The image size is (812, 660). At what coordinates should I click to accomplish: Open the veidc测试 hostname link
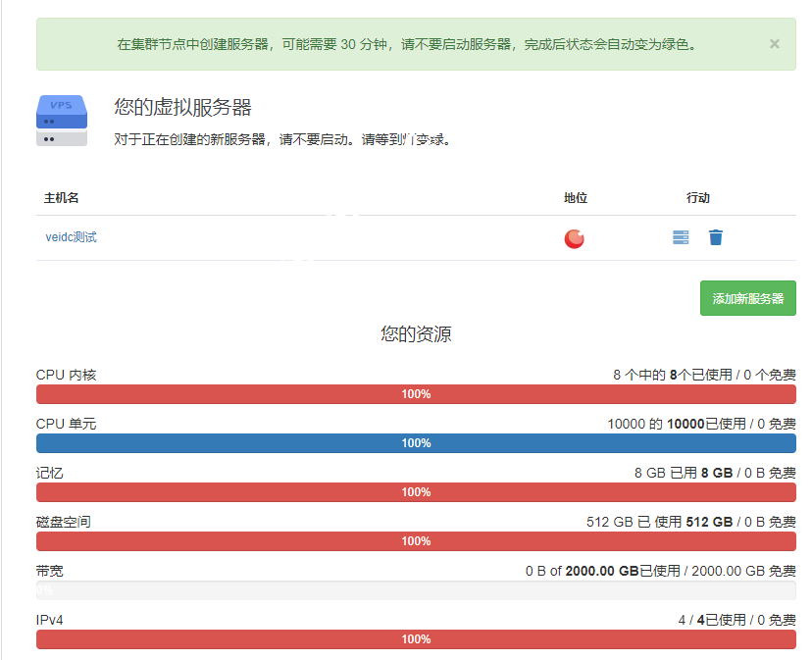coord(72,237)
